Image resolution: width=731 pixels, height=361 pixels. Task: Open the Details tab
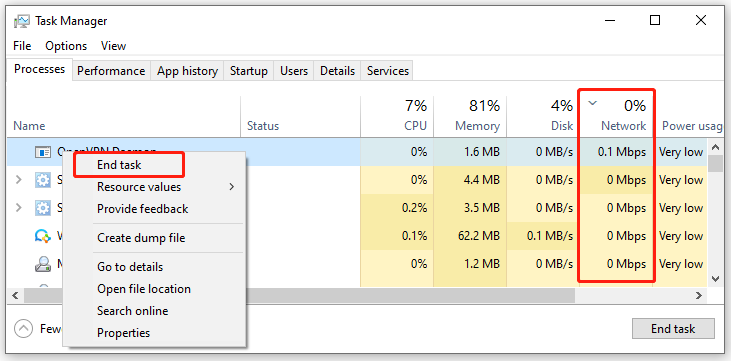click(337, 71)
